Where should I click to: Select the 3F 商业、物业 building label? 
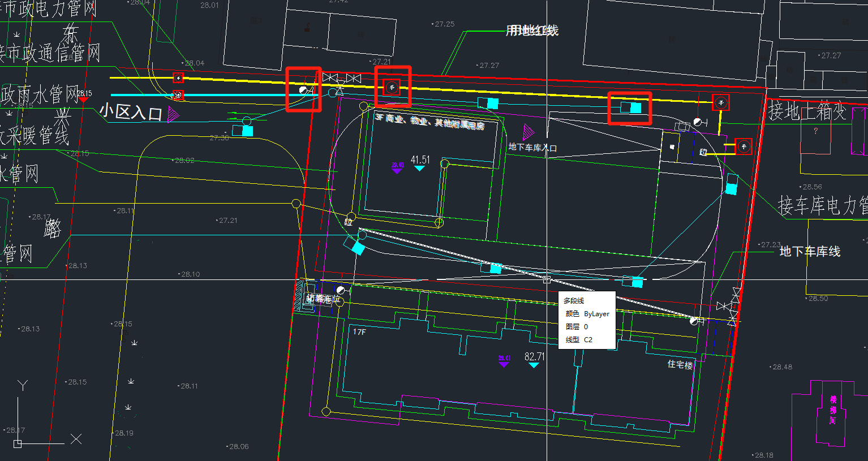(x=429, y=121)
